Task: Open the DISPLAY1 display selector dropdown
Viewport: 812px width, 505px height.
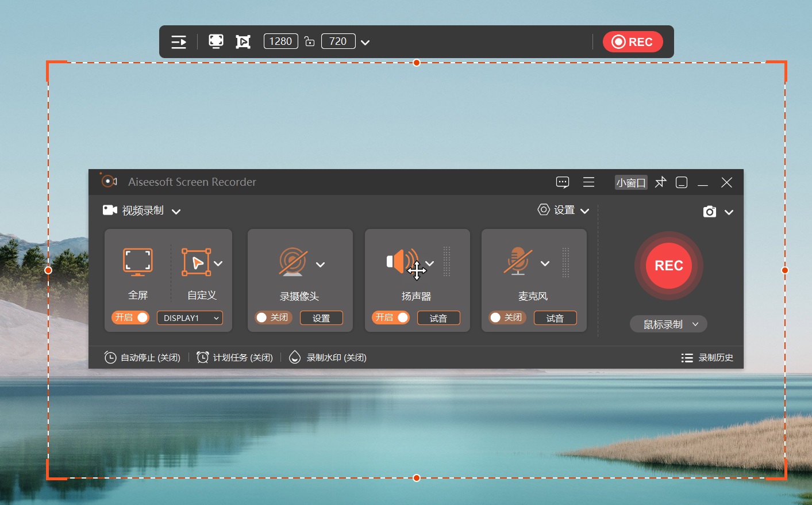Action: [190, 317]
